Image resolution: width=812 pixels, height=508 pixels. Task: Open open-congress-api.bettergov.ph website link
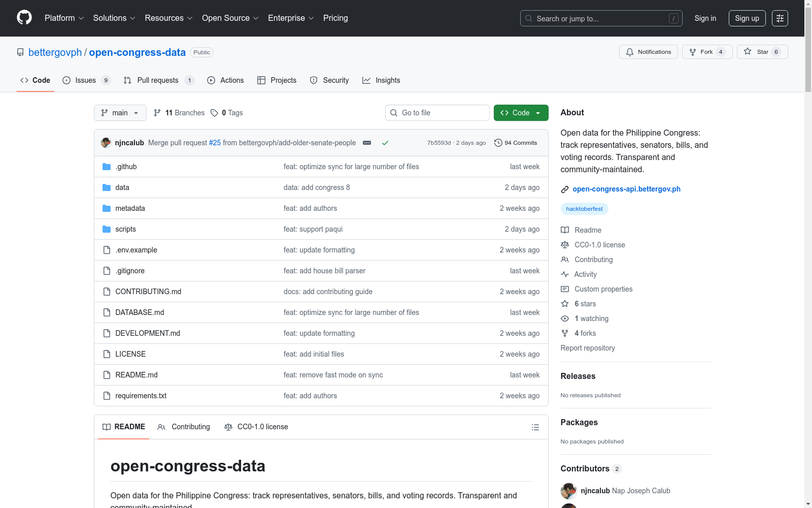(627, 189)
